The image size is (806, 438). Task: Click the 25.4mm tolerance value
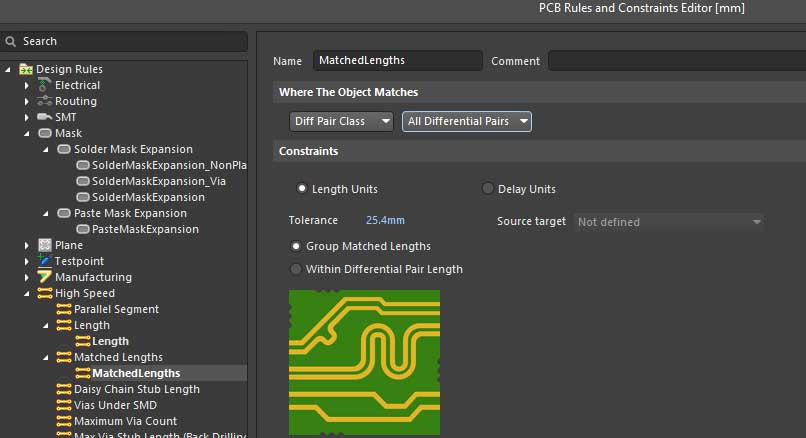[x=385, y=220]
